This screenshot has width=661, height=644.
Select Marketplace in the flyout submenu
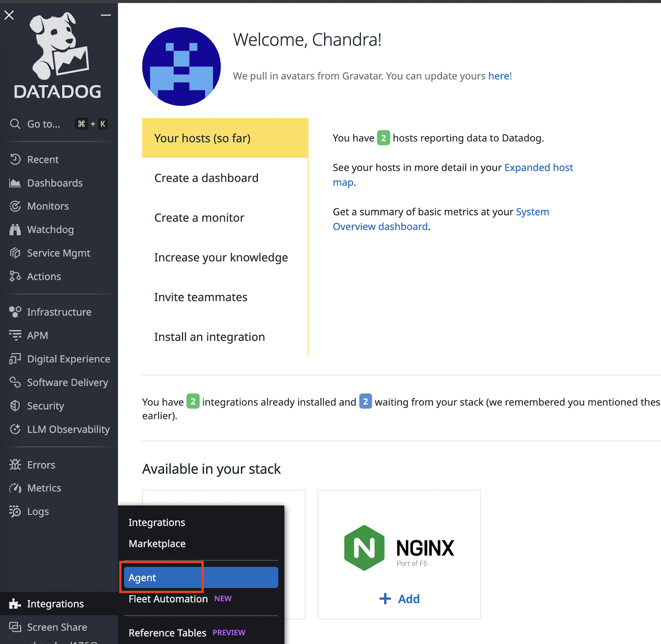click(157, 544)
